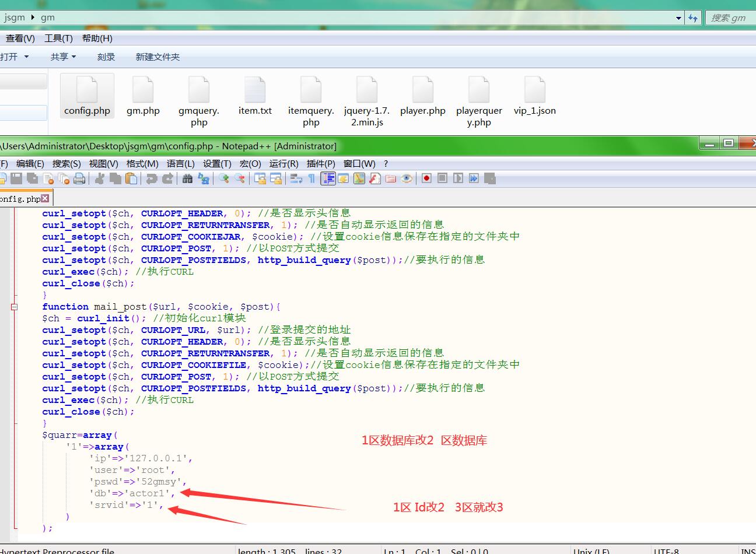Expand the address bar history dropdown arrow

(x=678, y=18)
